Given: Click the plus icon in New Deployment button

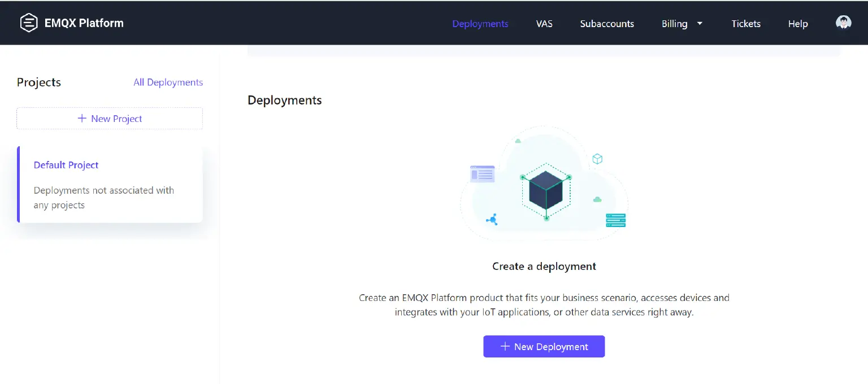Looking at the screenshot, I should click(505, 346).
